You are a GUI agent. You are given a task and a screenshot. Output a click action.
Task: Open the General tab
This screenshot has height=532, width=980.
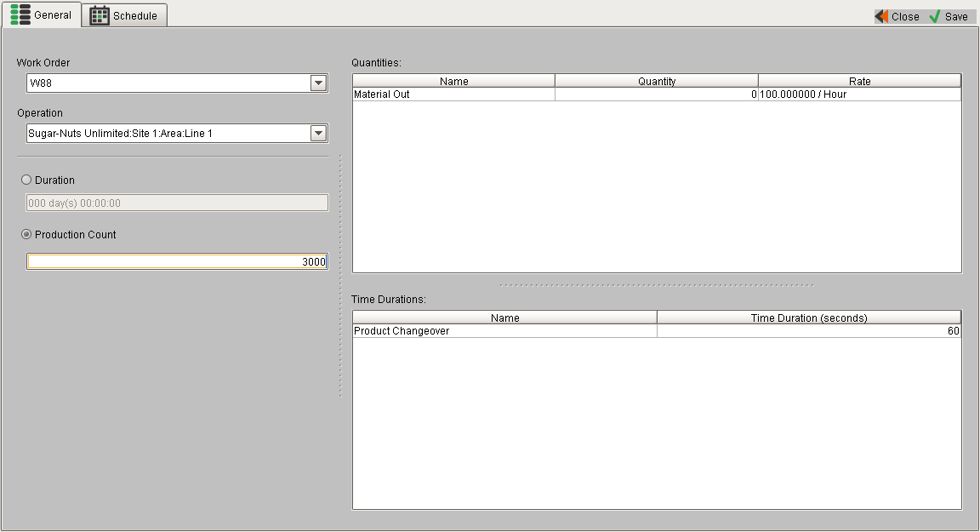(x=42, y=14)
